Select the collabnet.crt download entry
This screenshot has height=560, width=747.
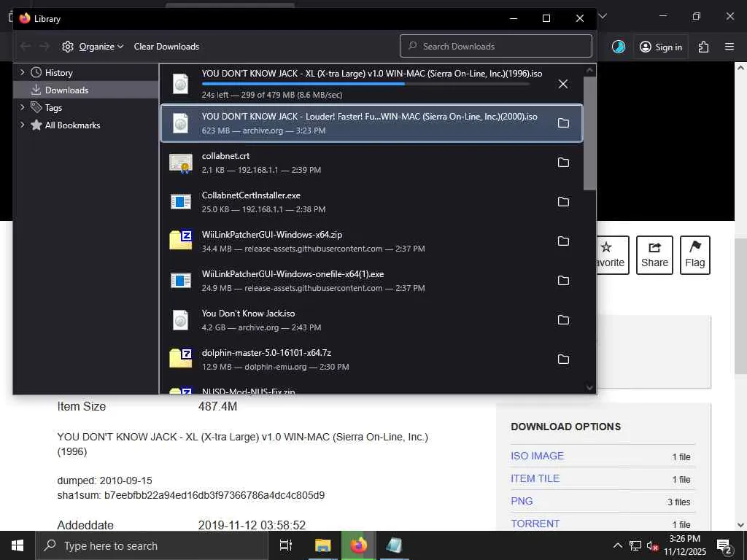click(x=371, y=163)
